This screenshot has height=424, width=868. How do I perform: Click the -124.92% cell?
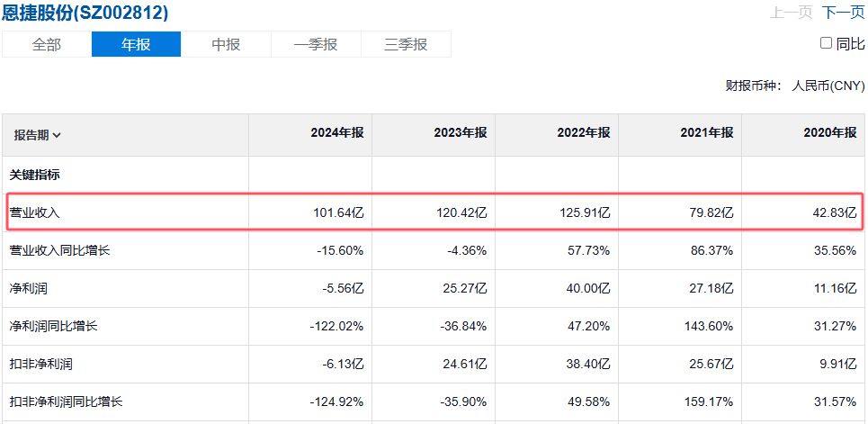[336, 401]
